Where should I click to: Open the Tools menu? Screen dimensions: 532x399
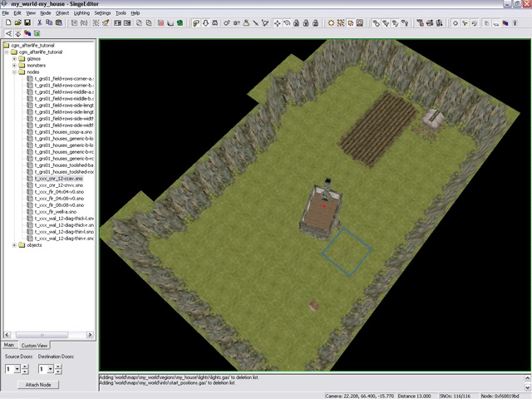coord(121,13)
